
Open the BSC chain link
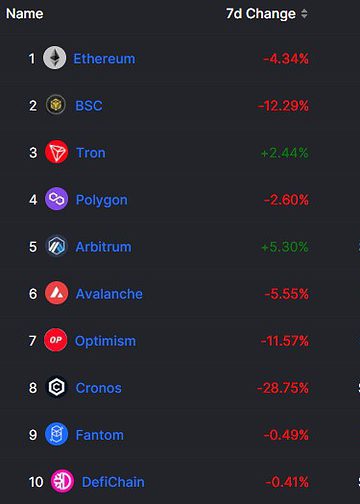(89, 106)
